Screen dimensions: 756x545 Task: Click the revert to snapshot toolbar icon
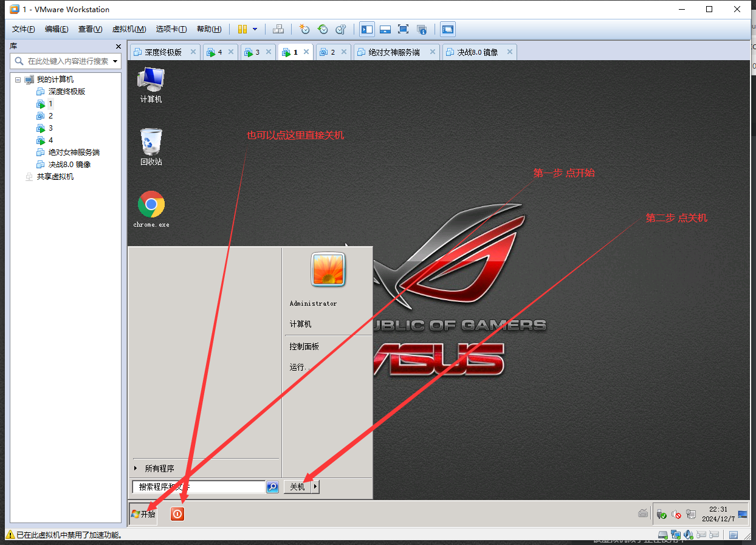click(323, 29)
